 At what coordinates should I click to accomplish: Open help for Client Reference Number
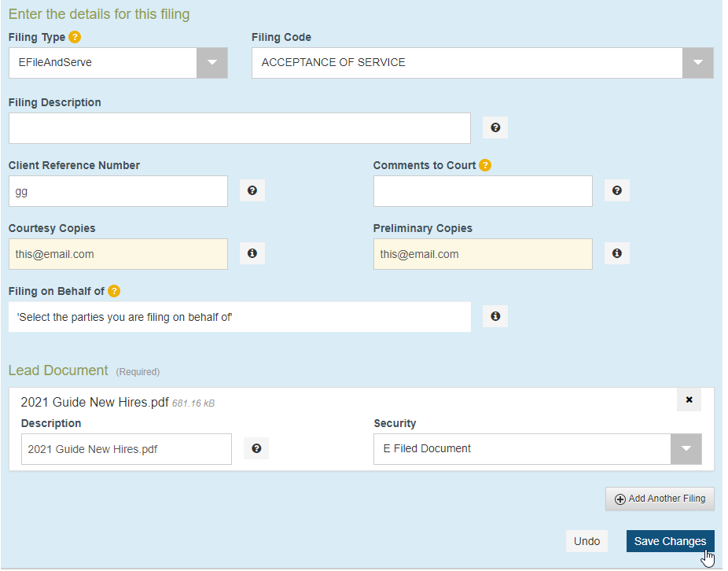pyautogui.click(x=252, y=190)
